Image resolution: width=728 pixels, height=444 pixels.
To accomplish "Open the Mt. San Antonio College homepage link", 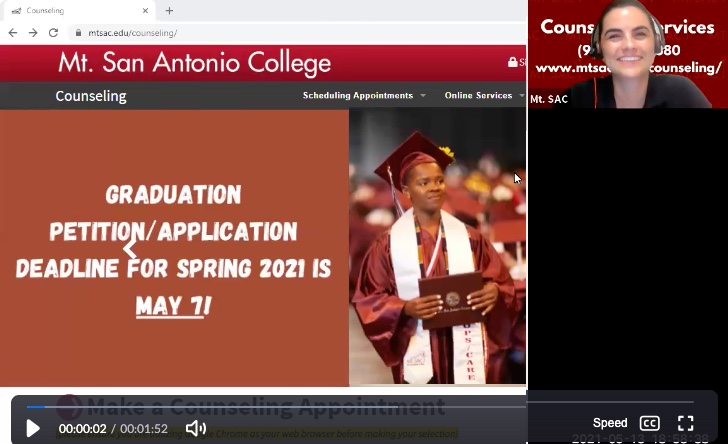I will pos(195,63).
